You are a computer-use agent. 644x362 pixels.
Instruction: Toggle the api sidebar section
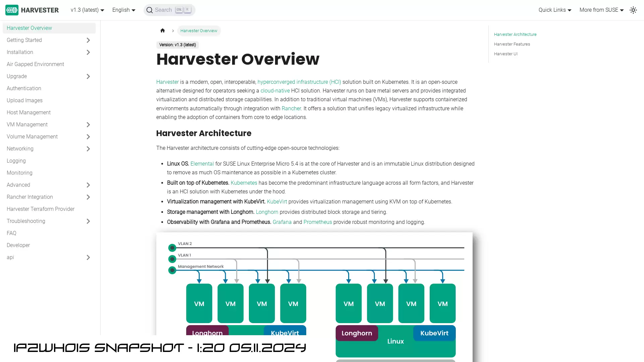pos(88,257)
